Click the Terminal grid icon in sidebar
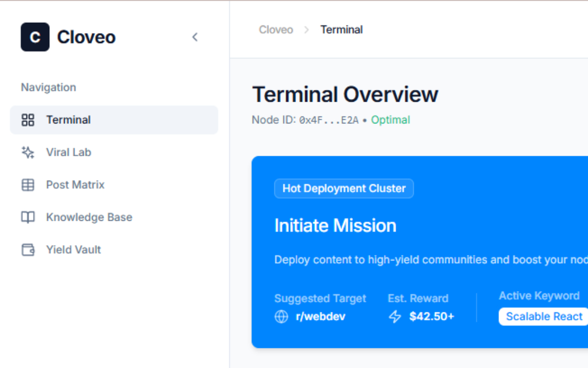Screen dimensions: 588x368 pyautogui.click(x=28, y=120)
